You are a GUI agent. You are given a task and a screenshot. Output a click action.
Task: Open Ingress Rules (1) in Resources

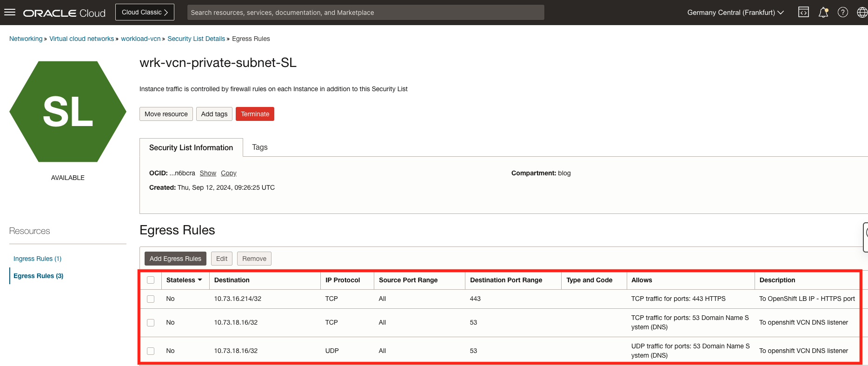pos(37,259)
